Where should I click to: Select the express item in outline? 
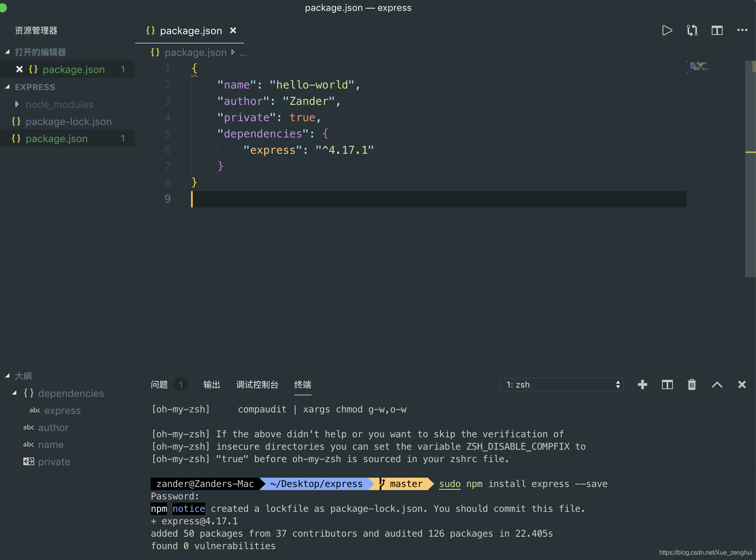(62, 410)
